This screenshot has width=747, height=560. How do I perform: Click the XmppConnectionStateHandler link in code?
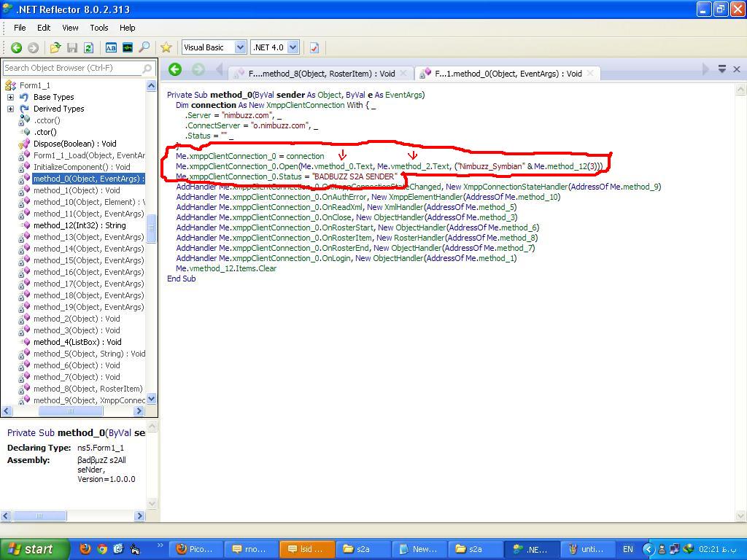[516, 187]
